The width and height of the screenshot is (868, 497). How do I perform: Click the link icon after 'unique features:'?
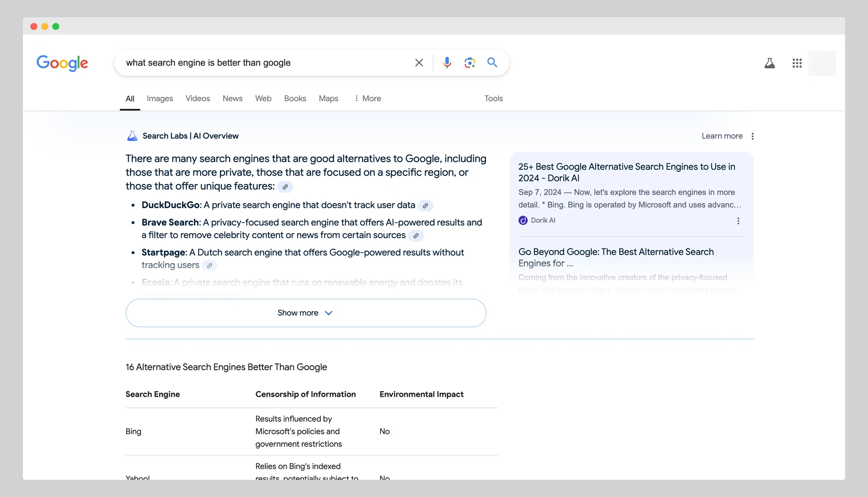285,187
